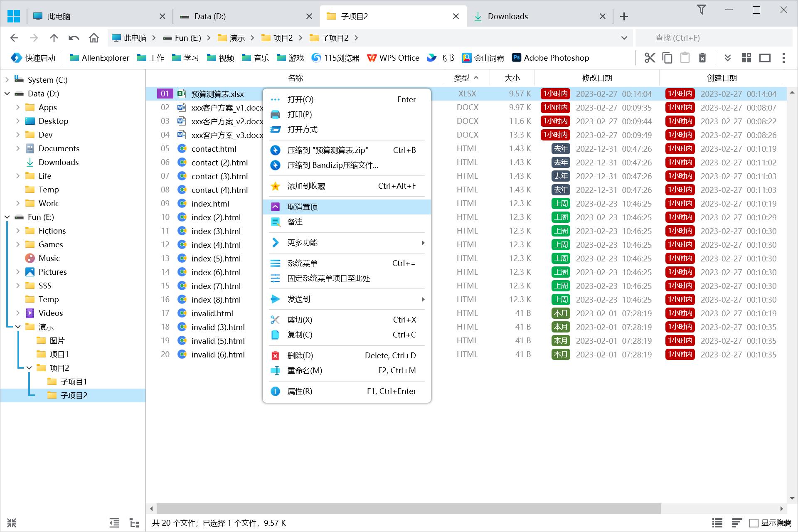Open the home folder icon button
798x532 pixels.
pos(94,38)
